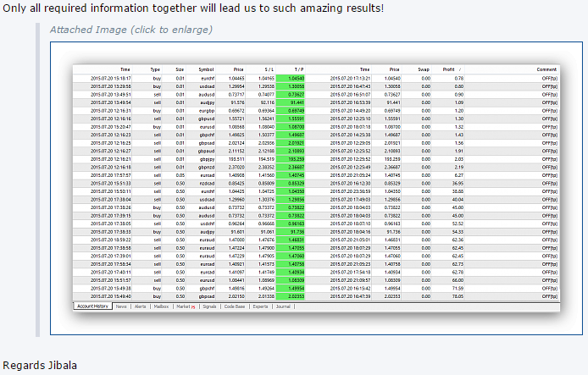Screen dimensions: 588x375
Task: Click the profit value 66.00
Action: tap(458, 280)
